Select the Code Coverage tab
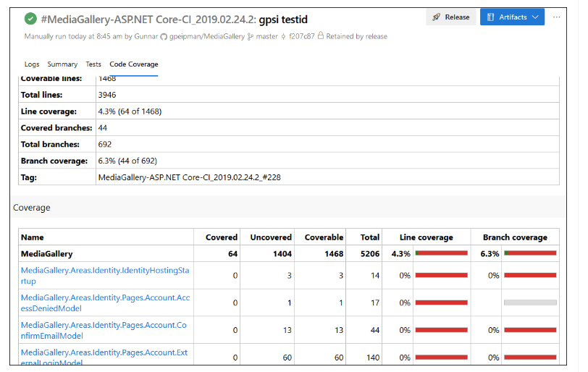 133,64
